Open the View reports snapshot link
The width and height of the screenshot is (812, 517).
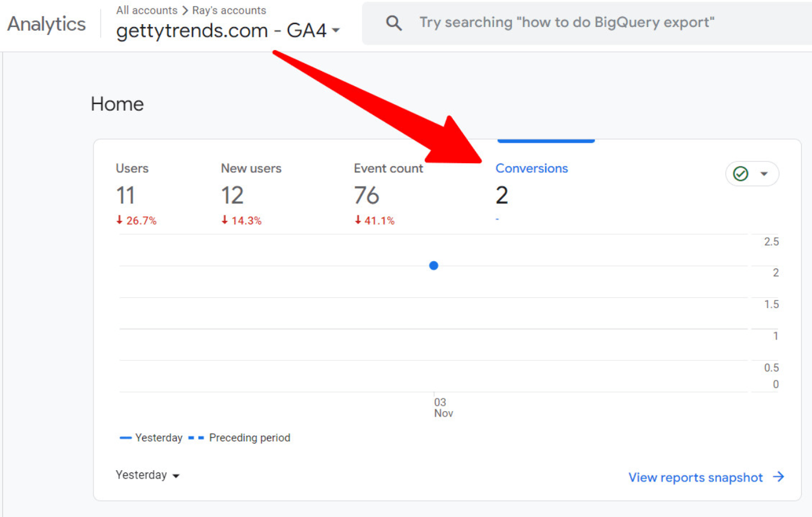click(695, 477)
